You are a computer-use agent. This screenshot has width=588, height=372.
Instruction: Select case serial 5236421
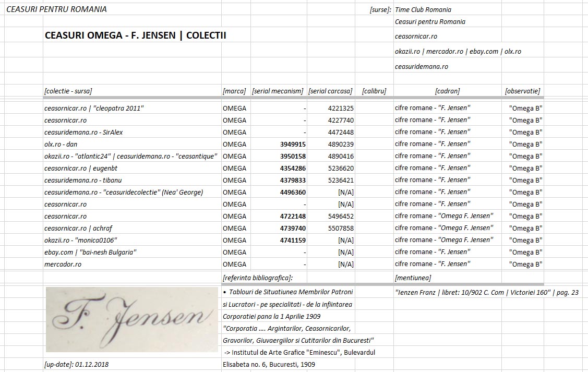[341, 181]
